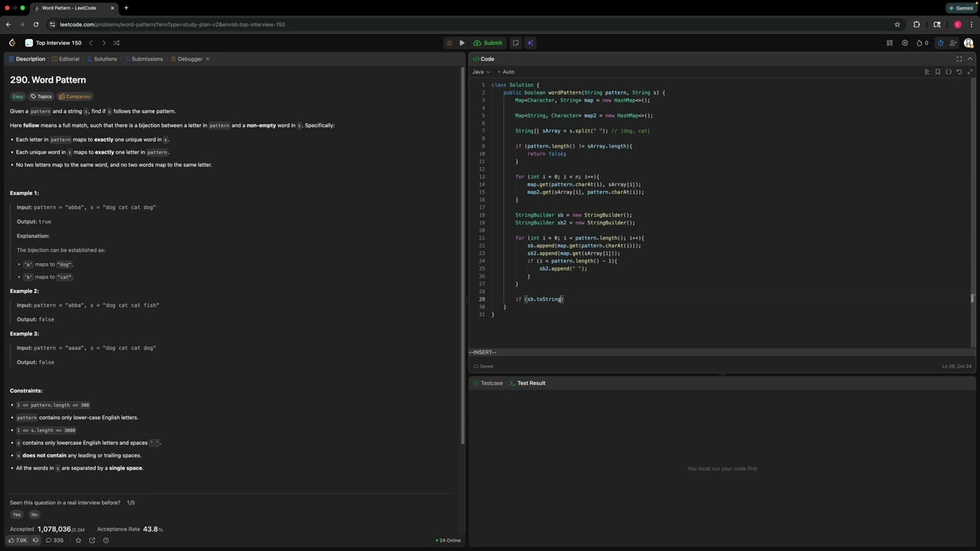
Task: Reset code to default with undo icon
Action: pyautogui.click(x=959, y=72)
